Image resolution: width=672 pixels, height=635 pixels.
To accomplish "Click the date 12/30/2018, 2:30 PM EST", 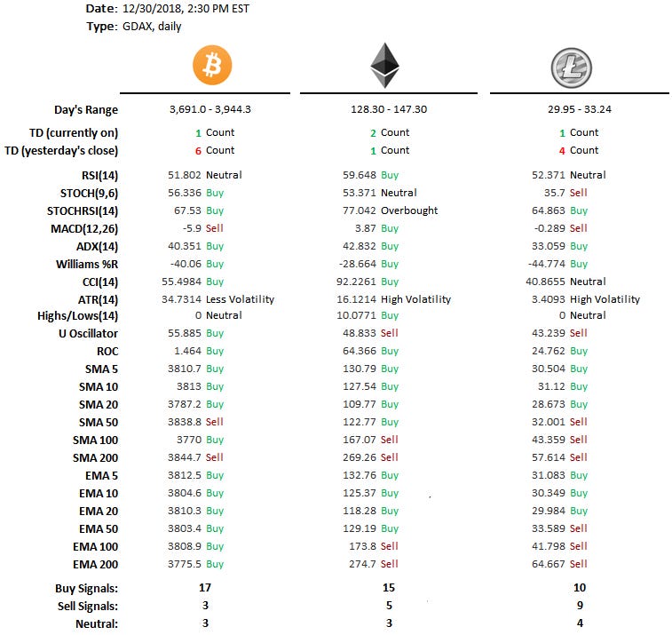I will point(186,9).
